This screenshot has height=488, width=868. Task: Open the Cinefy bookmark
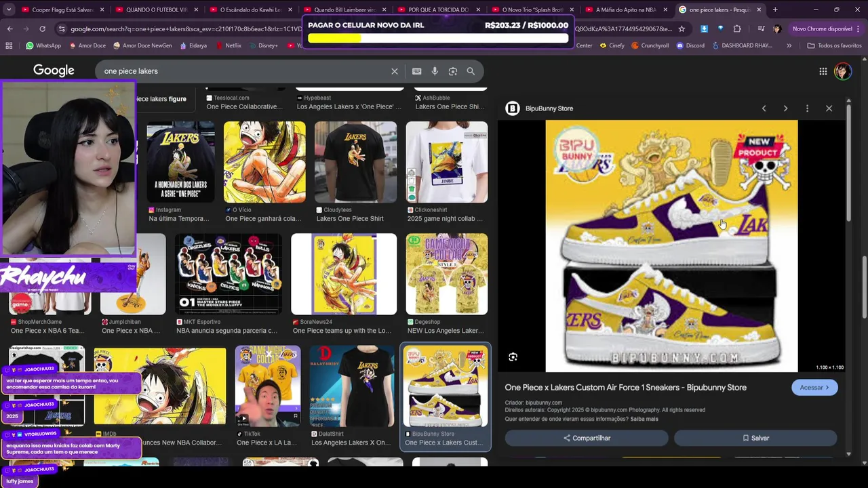coord(612,45)
